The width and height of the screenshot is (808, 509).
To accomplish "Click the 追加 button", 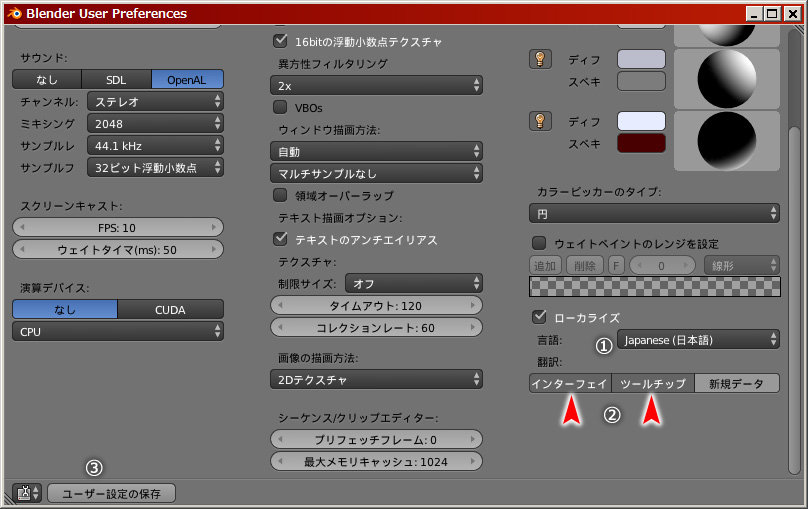I will tap(546, 265).
